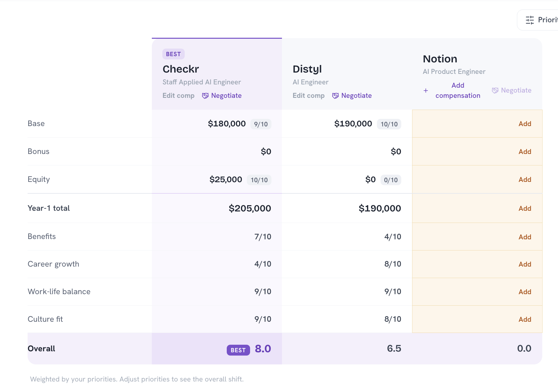This screenshot has height=392, width=558.
Task: Click Staff Applied AI Engineer subtitle
Action: click(202, 82)
